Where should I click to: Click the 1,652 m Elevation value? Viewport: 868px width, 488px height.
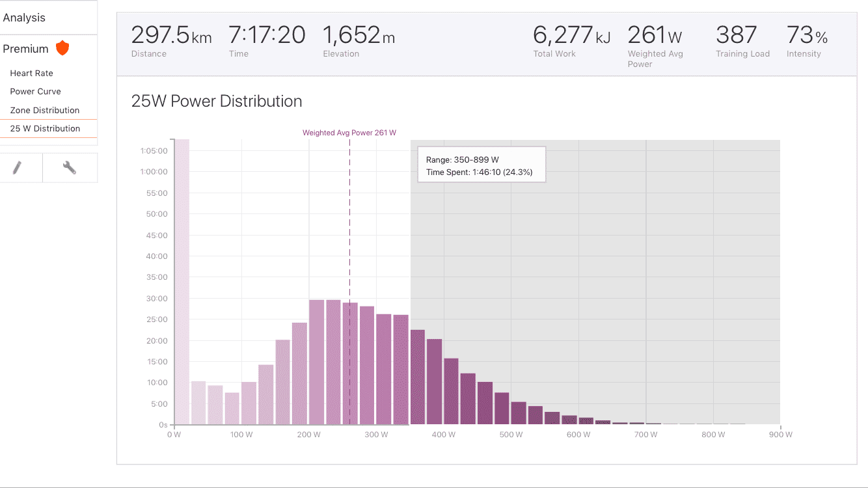359,41
